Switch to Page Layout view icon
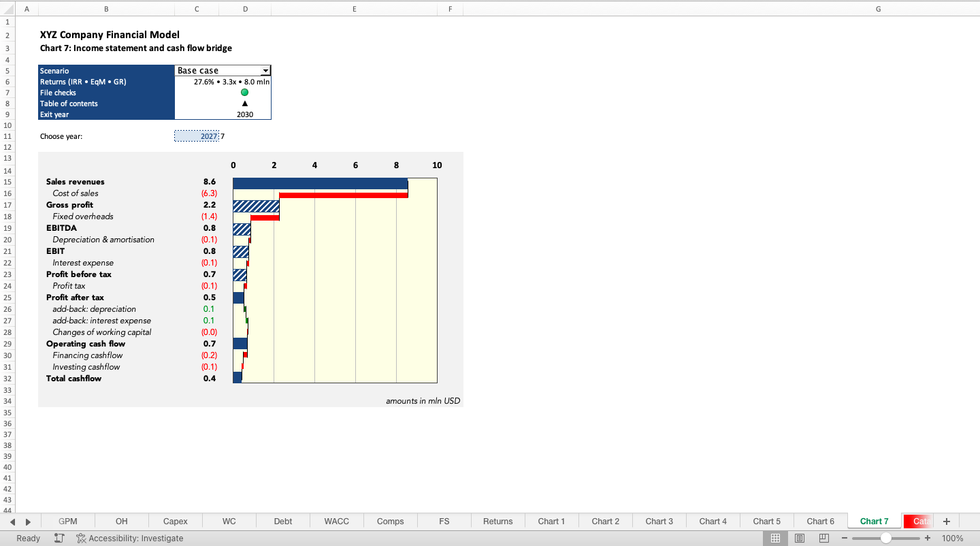The width and height of the screenshot is (980, 546). [x=800, y=538]
